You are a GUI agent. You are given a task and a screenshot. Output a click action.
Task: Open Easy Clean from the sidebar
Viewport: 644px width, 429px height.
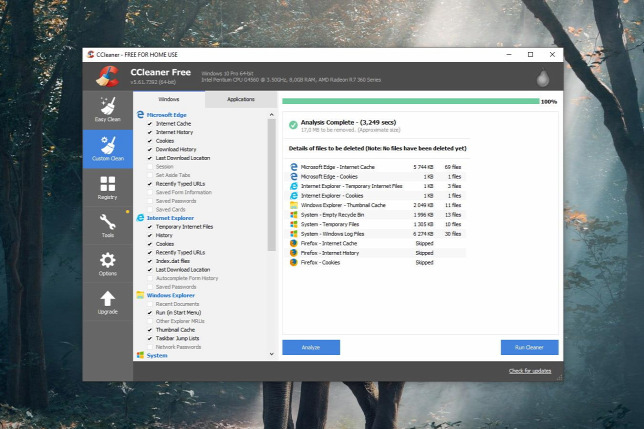108,110
